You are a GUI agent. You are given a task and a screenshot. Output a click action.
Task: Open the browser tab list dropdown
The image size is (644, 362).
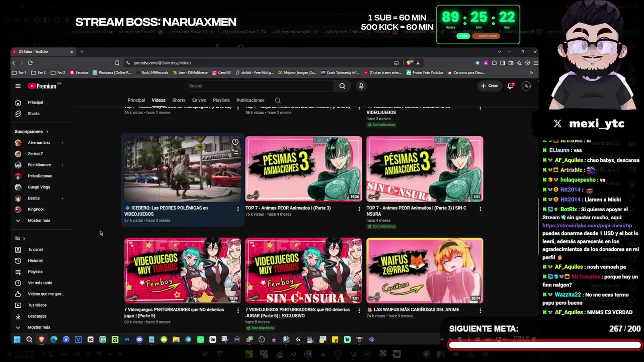click(499, 52)
